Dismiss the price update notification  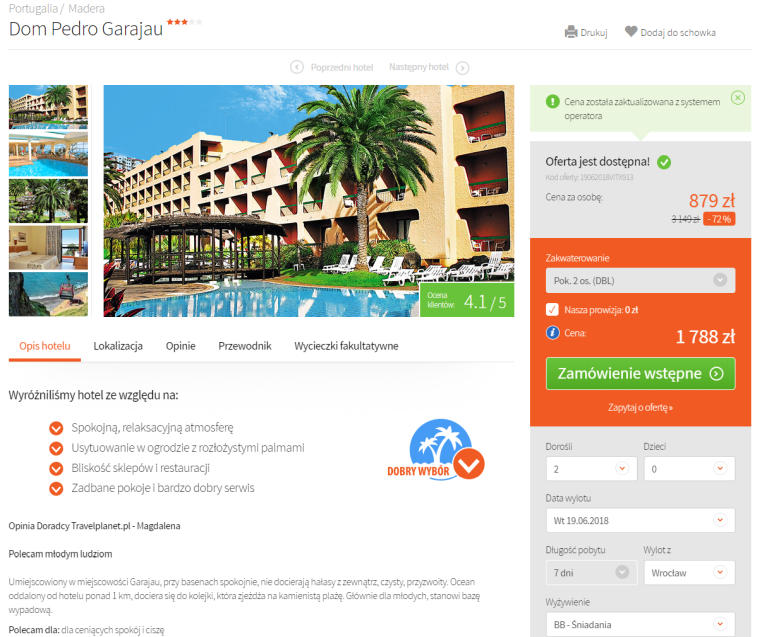click(x=738, y=97)
